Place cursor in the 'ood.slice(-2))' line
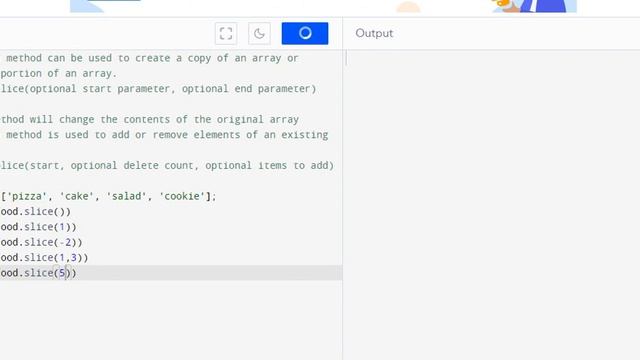Image resolution: width=640 pixels, height=360 pixels. click(41, 242)
